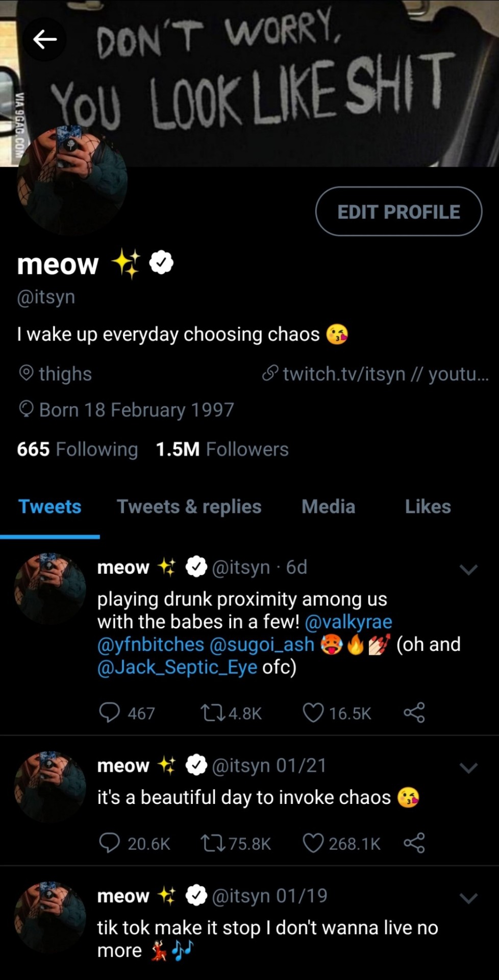The width and height of the screenshot is (499, 980).
Task: Like the invoke chaos tweet
Action: click(x=313, y=843)
